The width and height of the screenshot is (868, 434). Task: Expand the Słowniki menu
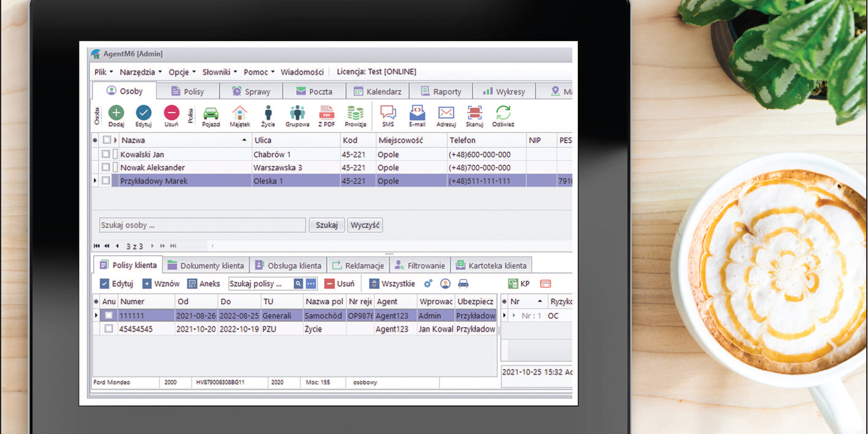tap(220, 72)
